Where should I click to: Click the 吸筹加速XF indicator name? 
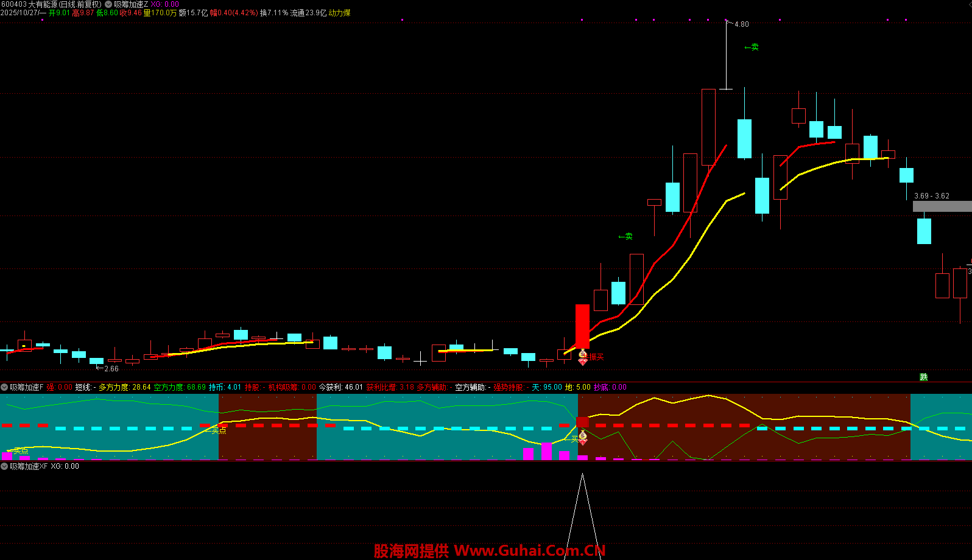coord(29,466)
